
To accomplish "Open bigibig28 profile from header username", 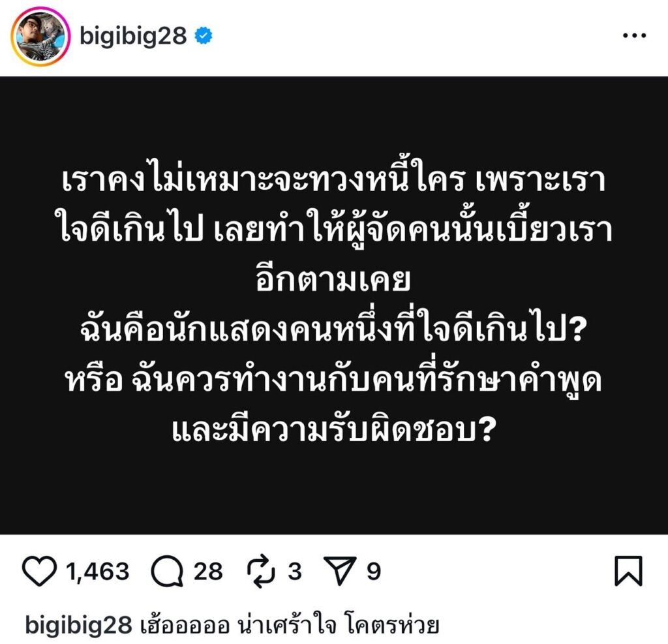I will click(x=133, y=36).
